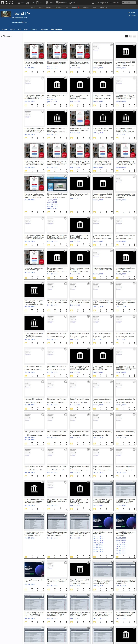This screenshot has width=138, height=644.
Task: Open the Audio media section icon
Action: click(x=47, y=3)
